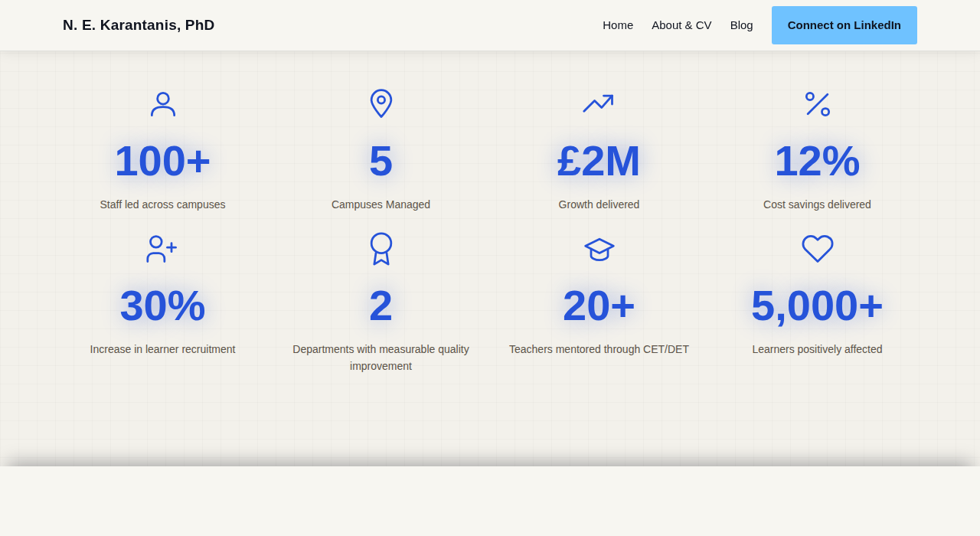Image resolution: width=980 pixels, height=536 pixels.
Task: Click the heart icon above 5,000+
Action: click(x=818, y=249)
